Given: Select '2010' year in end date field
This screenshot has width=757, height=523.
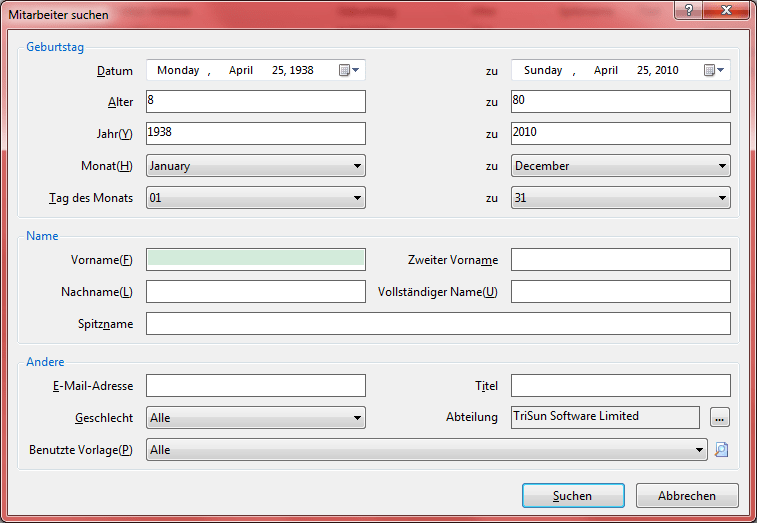Looking at the screenshot, I should click(667, 70).
